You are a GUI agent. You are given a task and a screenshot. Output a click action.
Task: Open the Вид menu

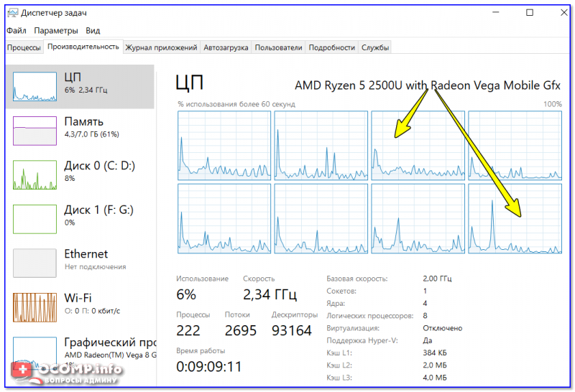(x=93, y=31)
